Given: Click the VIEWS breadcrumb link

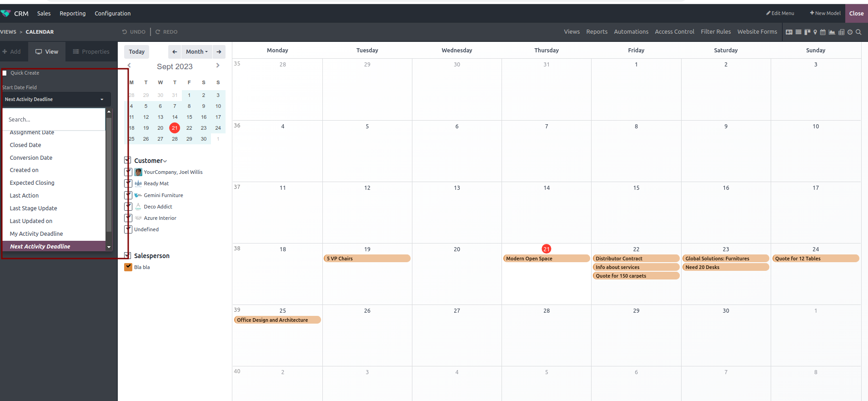Looking at the screenshot, I should tap(8, 32).
